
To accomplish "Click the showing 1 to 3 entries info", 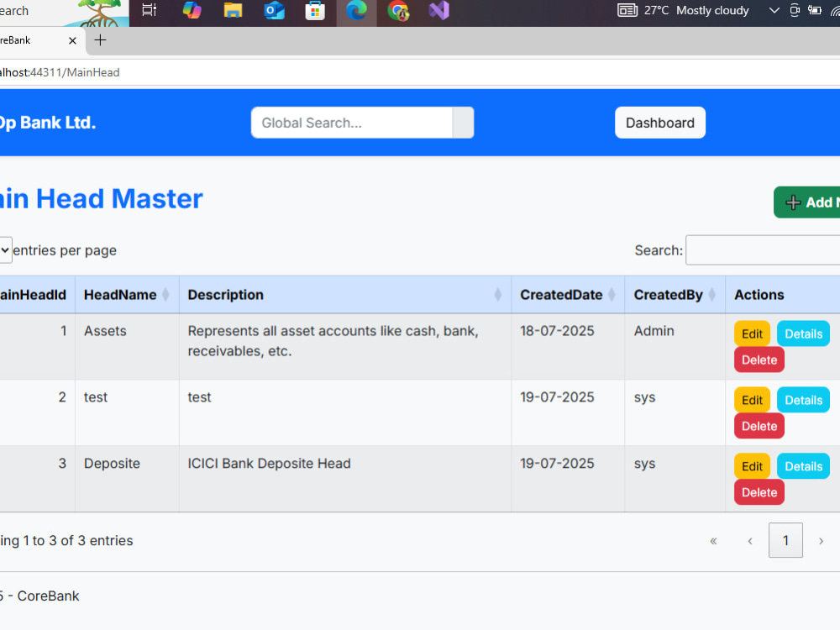I will coord(66,540).
